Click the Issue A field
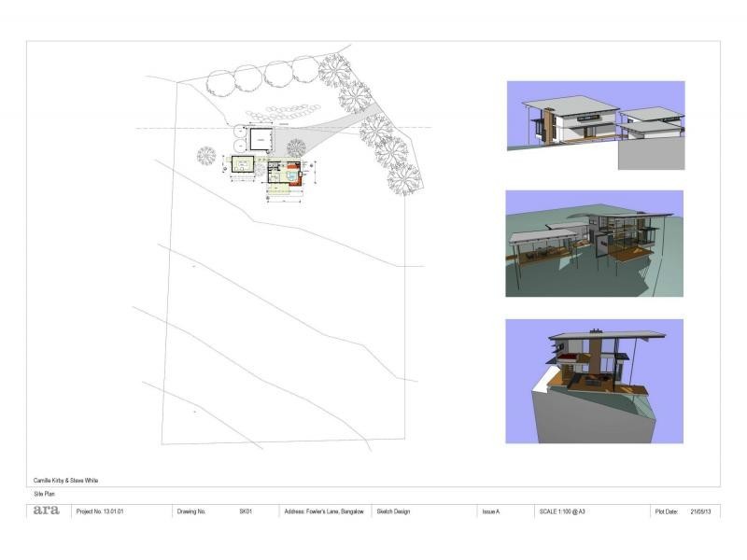 tap(491, 511)
